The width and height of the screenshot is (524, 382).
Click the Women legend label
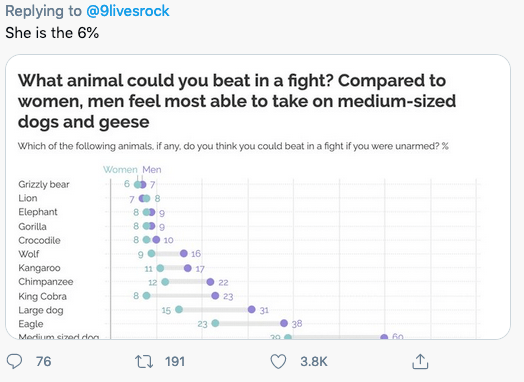coord(120,169)
